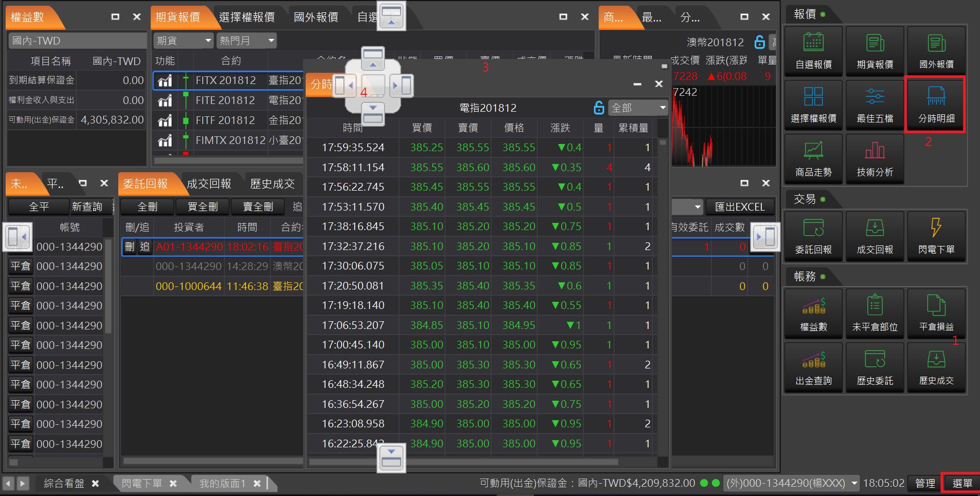Screen dimensions: 980x496
Task: Expand the 期貨 product type dropdown
Action: coord(183,40)
